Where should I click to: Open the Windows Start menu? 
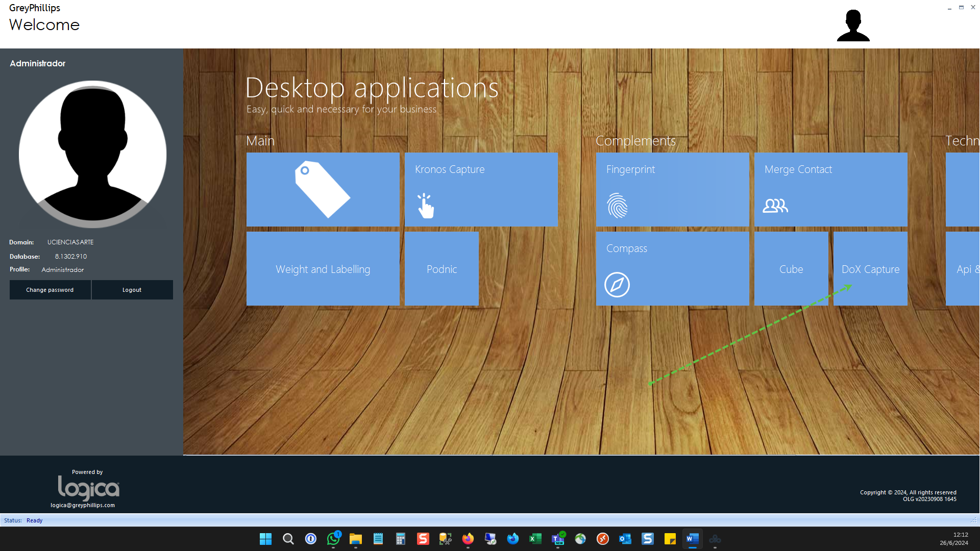[265, 539]
